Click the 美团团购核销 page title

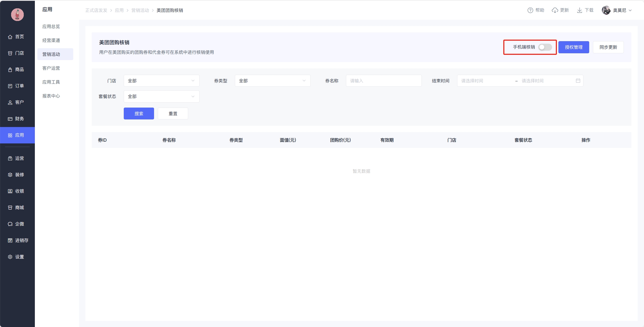pos(114,42)
